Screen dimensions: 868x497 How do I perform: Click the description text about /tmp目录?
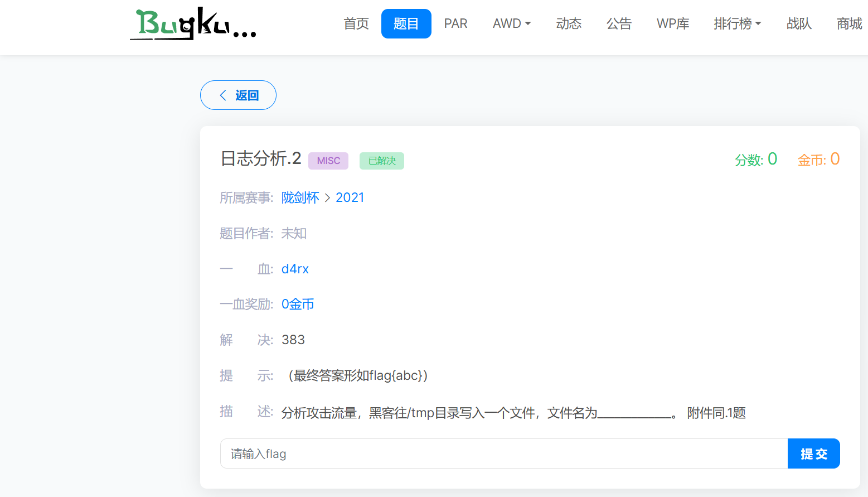tap(513, 413)
